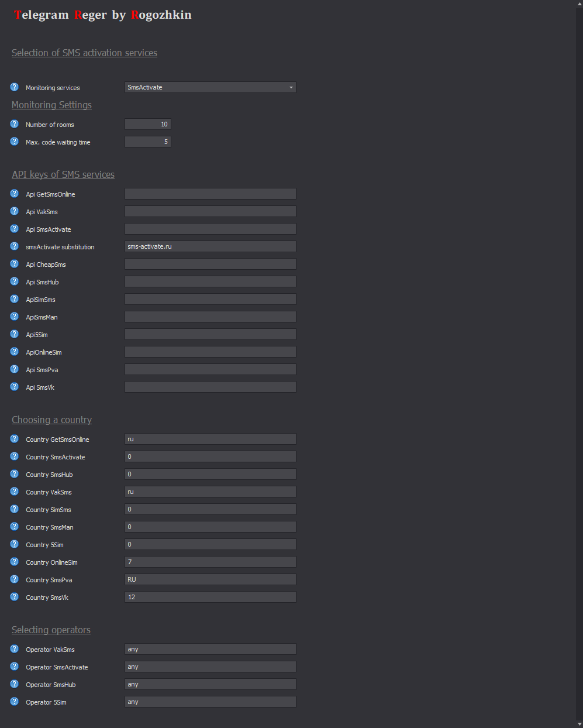This screenshot has height=728, width=583.
Task: Click help icon beside ApiOnlineSim
Action: click(x=15, y=352)
